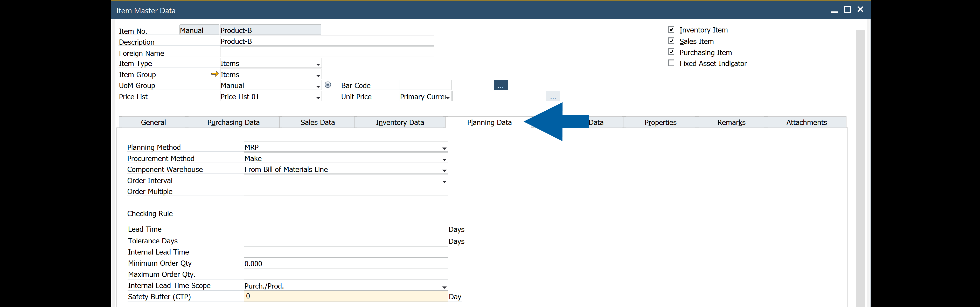The image size is (980, 307).
Task: Click the UoM Group round details icon
Action: coord(328,85)
